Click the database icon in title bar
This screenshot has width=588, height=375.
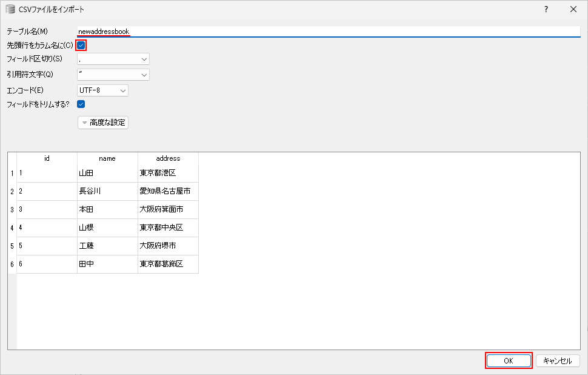pos(10,9)
